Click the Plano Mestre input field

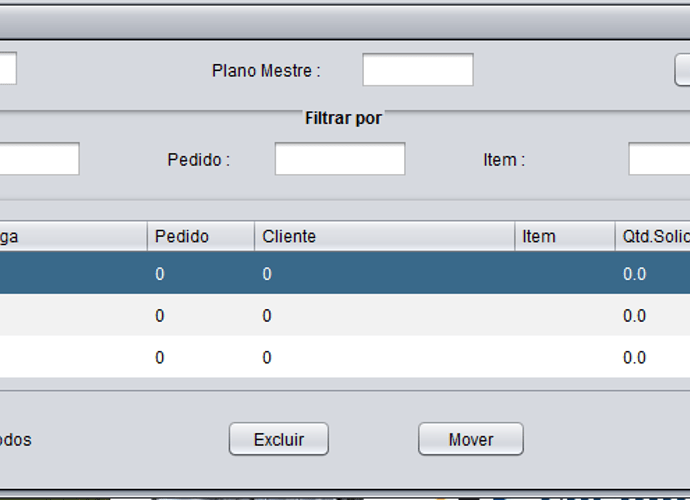coord(418,70)
